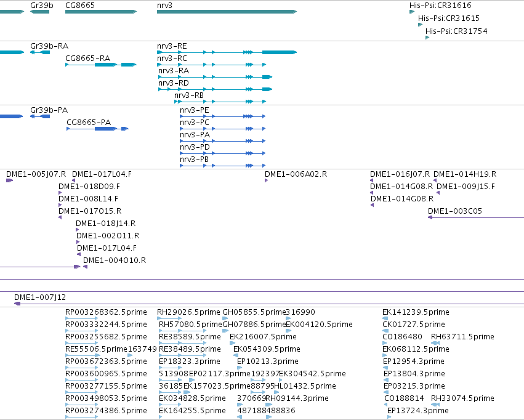Select BAC end DME1-005J07.R
This screenshot has height=420, width=524.
click(x=36, y=174)
